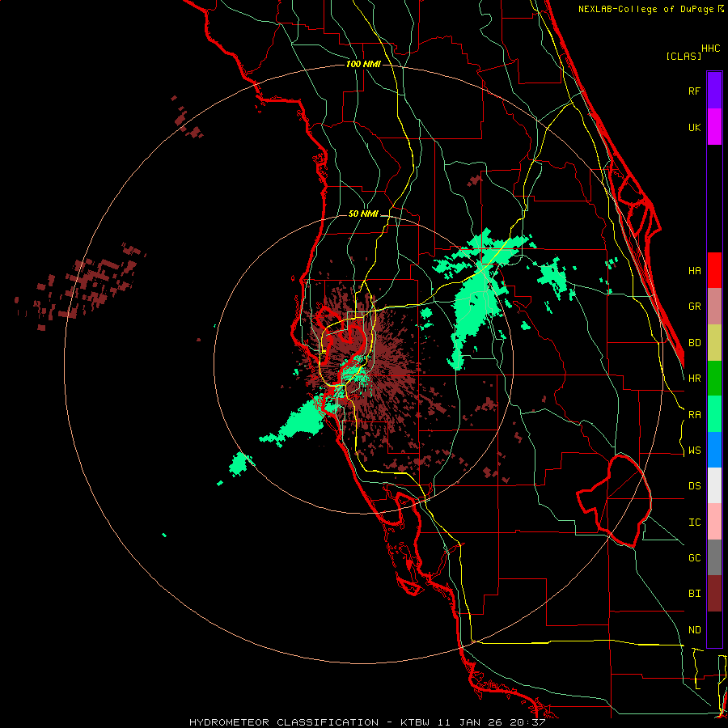The height and width of the screenshot is (728, 728).
Task: Click the purple RF legend color swatch
Action: pyautogui.click(x=714, y=91)
